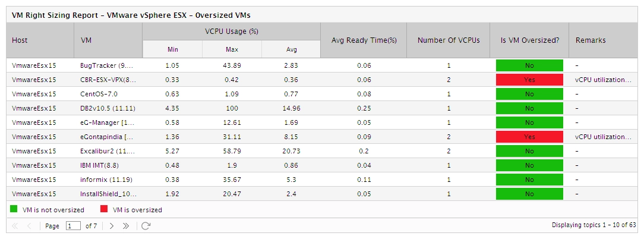
Task: Open the eGontapindia vCPU utilization remark
Action: pos(604,137)
